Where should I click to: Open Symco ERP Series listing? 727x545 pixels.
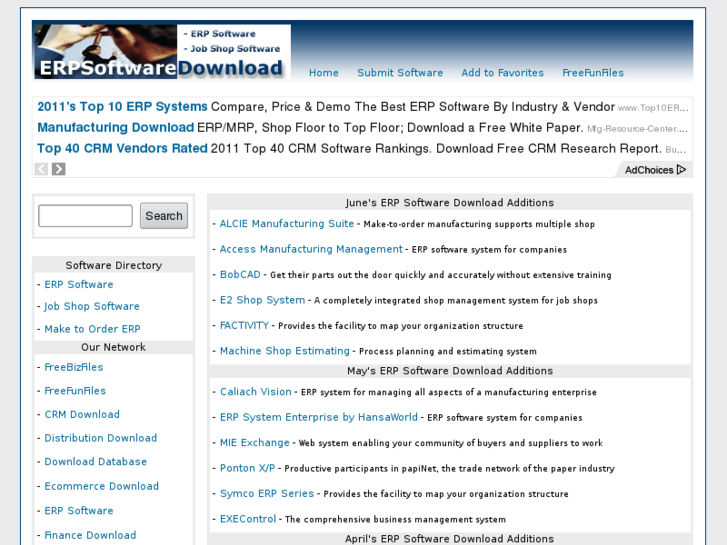pos(267,494)
